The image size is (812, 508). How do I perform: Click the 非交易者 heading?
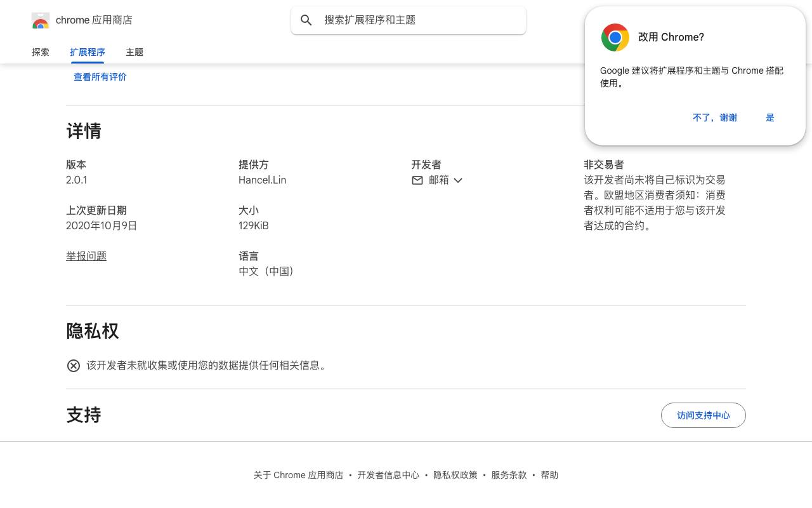pos(604,164)
